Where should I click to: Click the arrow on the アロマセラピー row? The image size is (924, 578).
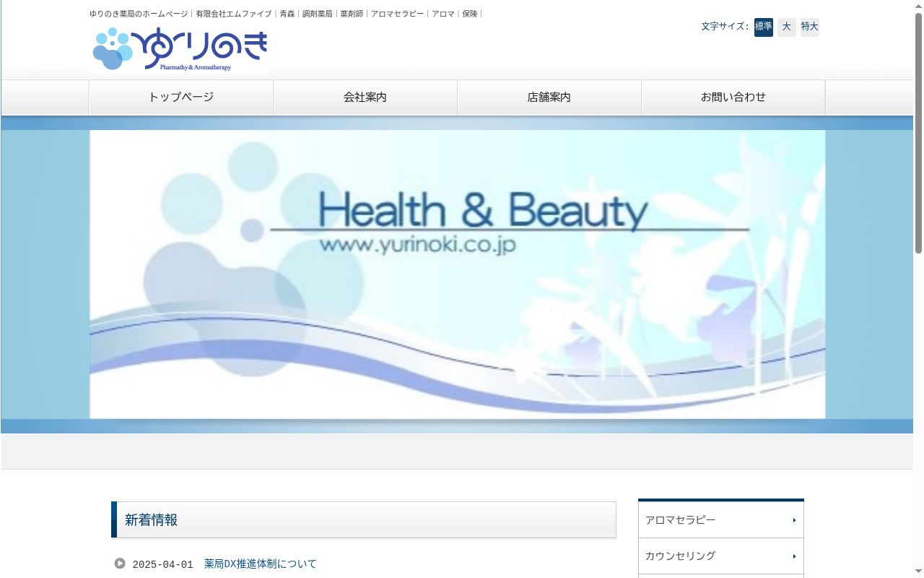[x=794, y=520]
